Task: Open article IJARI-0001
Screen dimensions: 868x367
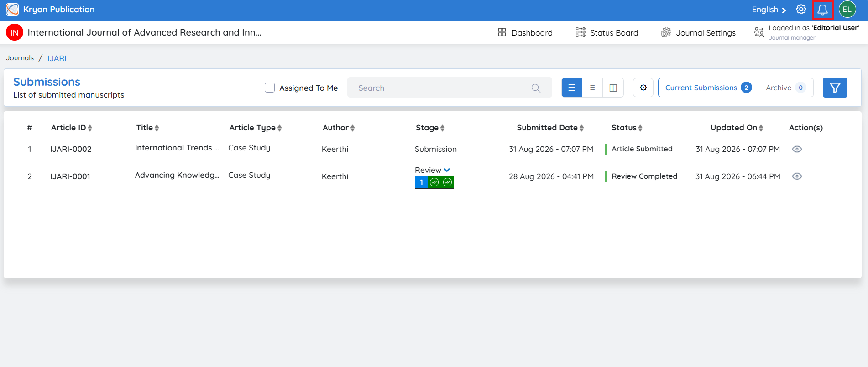Action: [x=70, y=176]
